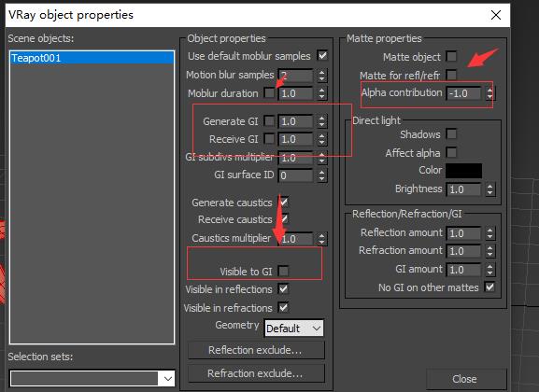The image size is (539, 392).
Task: Adjust the Refraction amount spinner
Action: (490, 251)
